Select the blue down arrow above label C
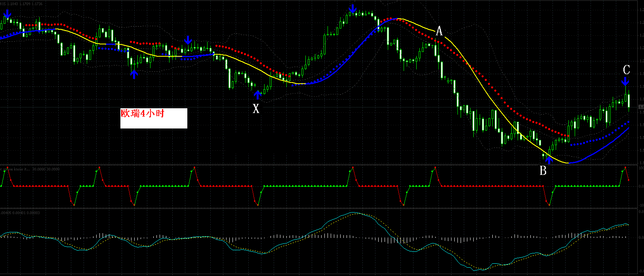The height and width of the screenshot is (276, 644). pos(625,81)
